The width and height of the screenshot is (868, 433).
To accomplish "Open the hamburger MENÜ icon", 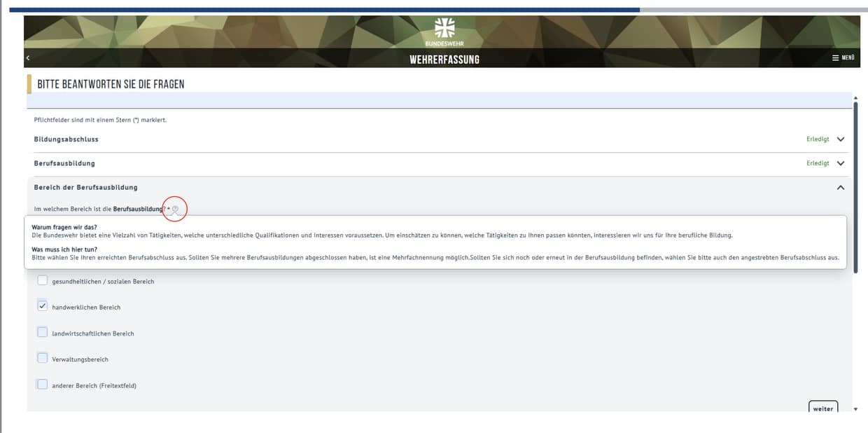I will pyautogui.click(x=835, y=58).
